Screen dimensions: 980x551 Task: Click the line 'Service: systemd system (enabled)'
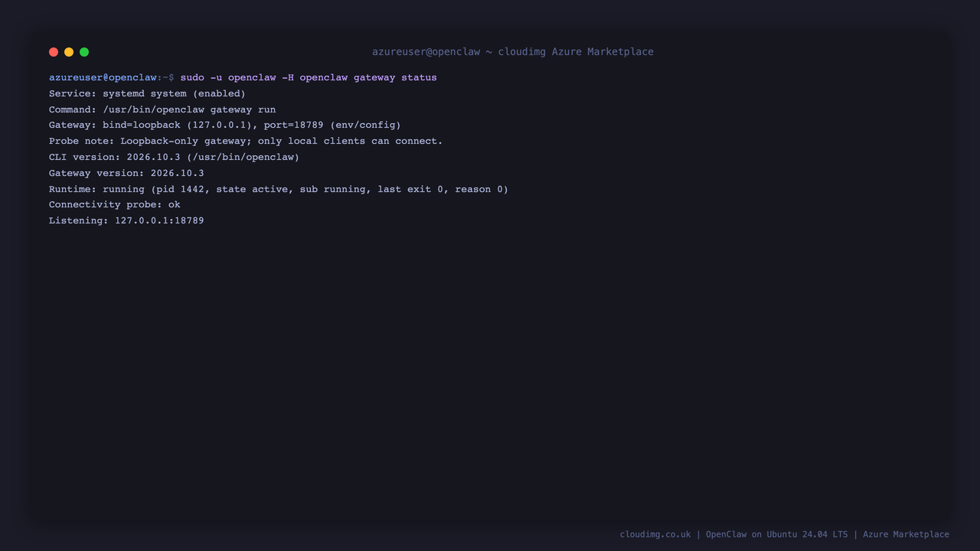147,93
